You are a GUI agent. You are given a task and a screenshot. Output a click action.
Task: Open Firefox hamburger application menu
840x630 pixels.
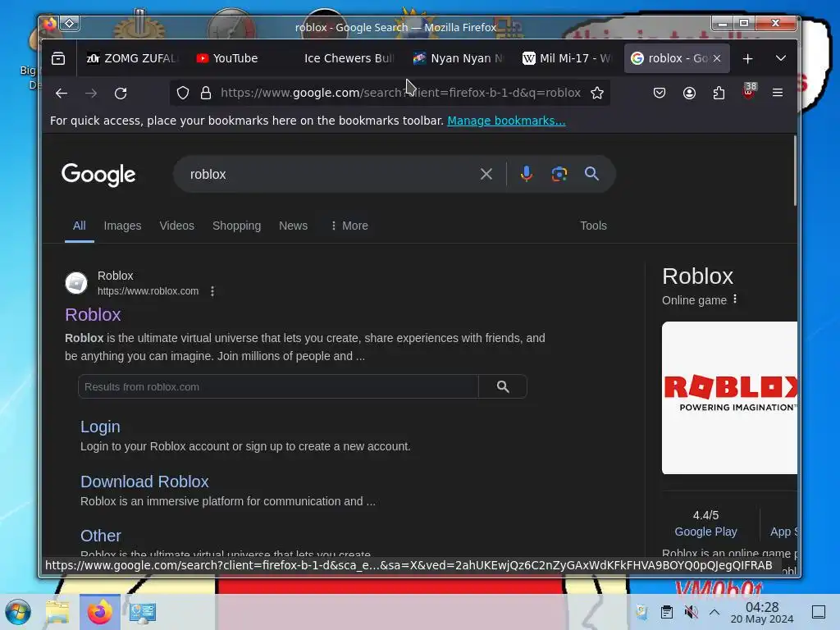pyautogui.click(x=778, y=94)
